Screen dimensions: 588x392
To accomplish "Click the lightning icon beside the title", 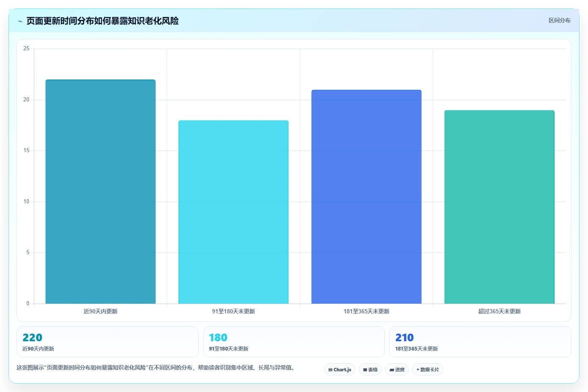I will coord(20,21).
